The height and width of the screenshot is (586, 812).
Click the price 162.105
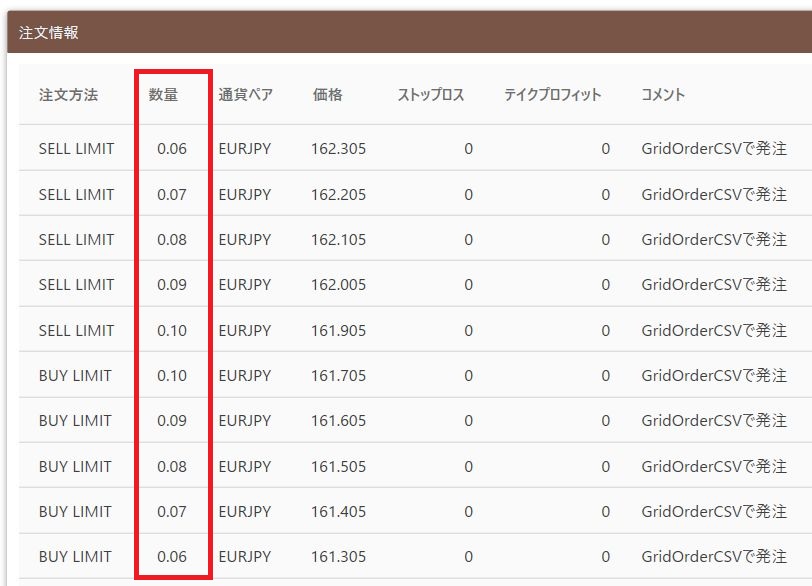coord(339,240)
